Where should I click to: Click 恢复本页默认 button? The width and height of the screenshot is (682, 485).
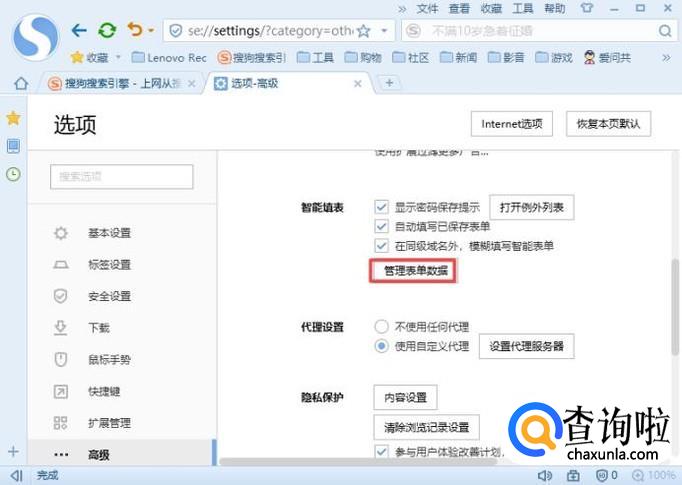tap(608, 124)
